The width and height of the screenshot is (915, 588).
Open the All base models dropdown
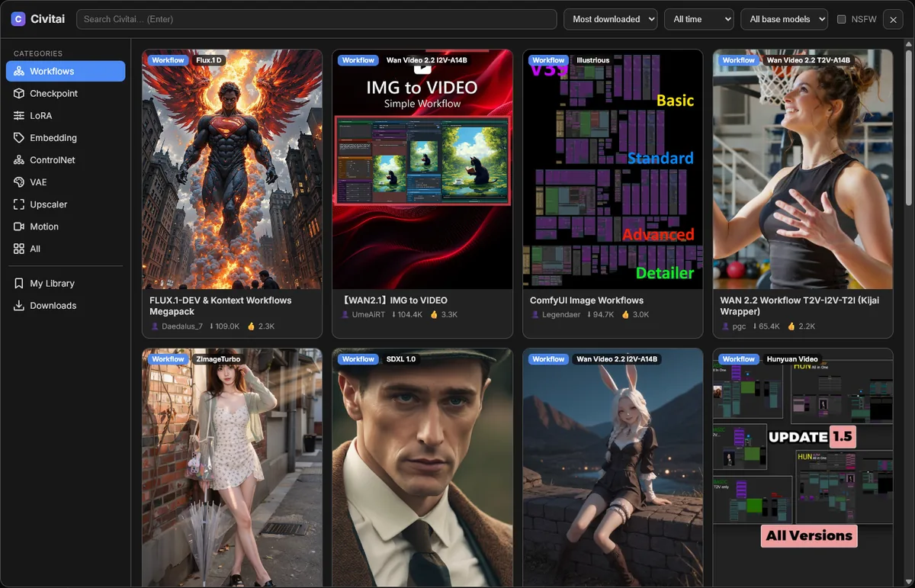coord(784,19)
